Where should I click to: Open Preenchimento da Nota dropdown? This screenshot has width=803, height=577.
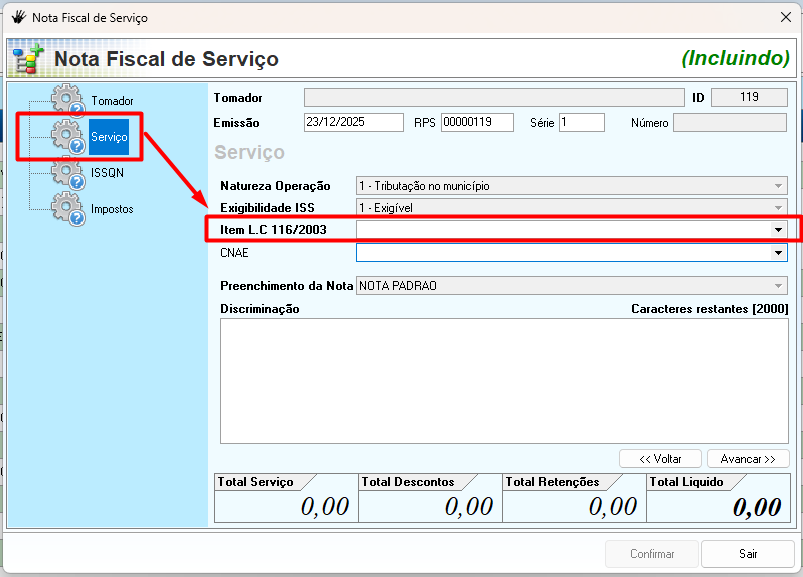click(777, 286)
